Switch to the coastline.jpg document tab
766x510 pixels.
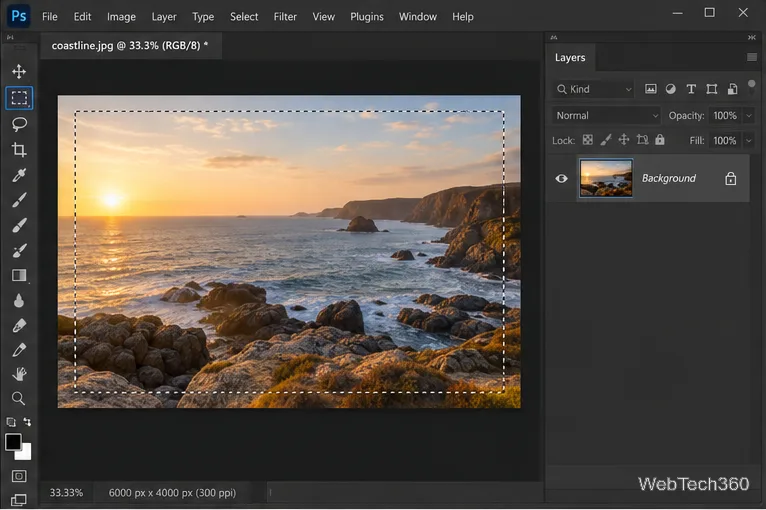pyautogui.click(x=130, y=45)
